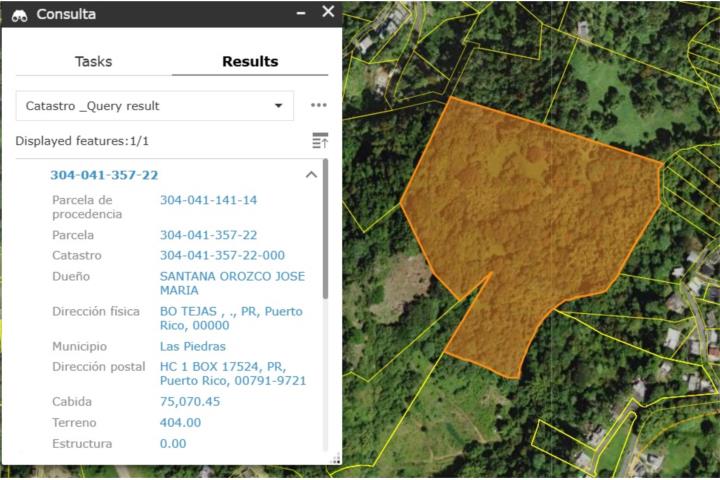720x480 pixels.
Task: Open the three-dots options menu
Action: tap(319, 105)
